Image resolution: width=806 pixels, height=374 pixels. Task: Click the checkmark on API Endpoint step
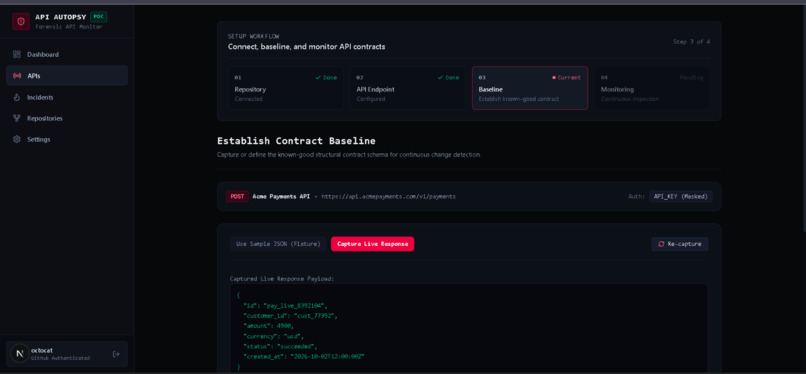coord(440,78)
